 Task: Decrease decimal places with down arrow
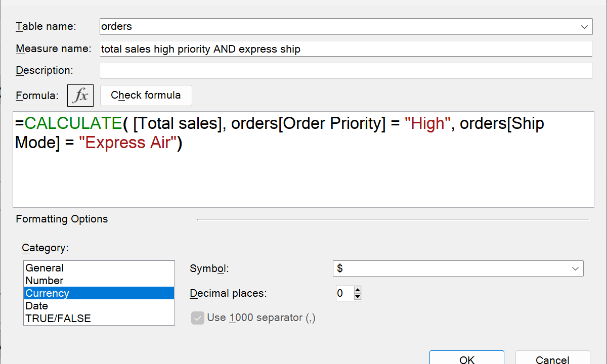358,297
